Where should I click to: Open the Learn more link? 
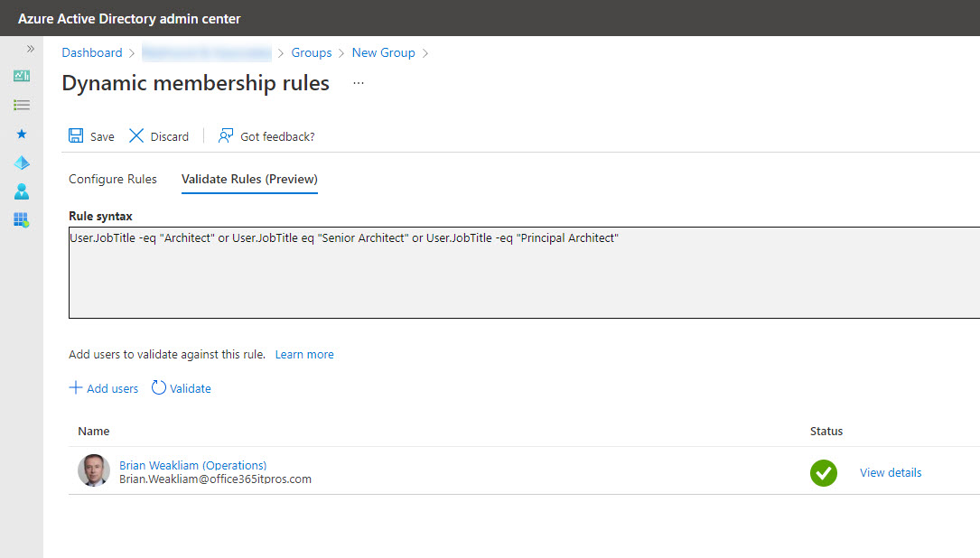(x=304, y=354)
